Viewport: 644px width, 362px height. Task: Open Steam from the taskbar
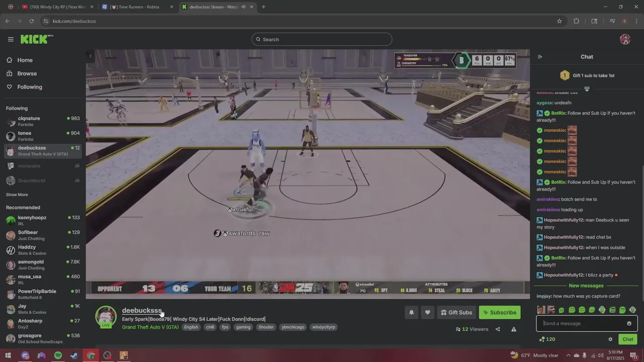click(x=74, y=355)
